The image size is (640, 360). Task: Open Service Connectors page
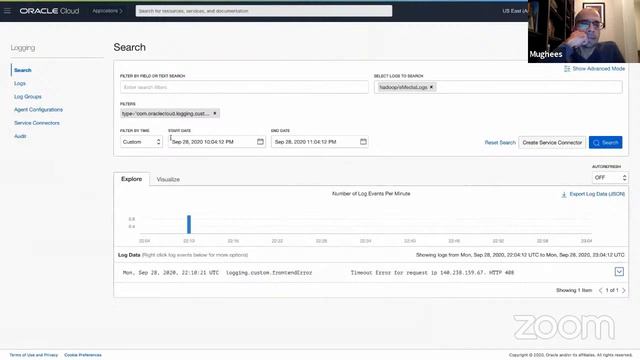pyautogui.click(x=37, y=123)
